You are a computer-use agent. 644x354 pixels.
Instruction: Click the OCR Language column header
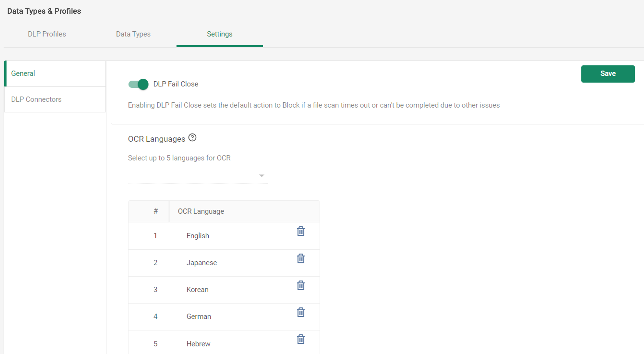[201, 212]
